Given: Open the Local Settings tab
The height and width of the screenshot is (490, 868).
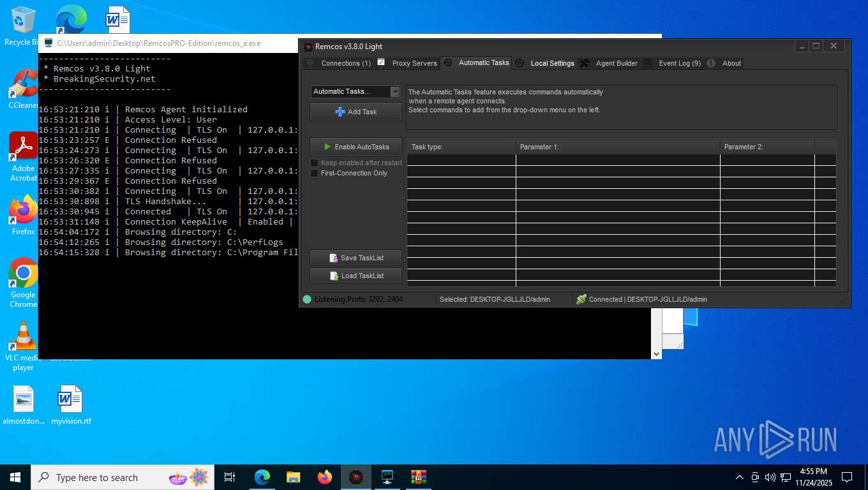Looking at the screenshot, I should tap(552, 63).
